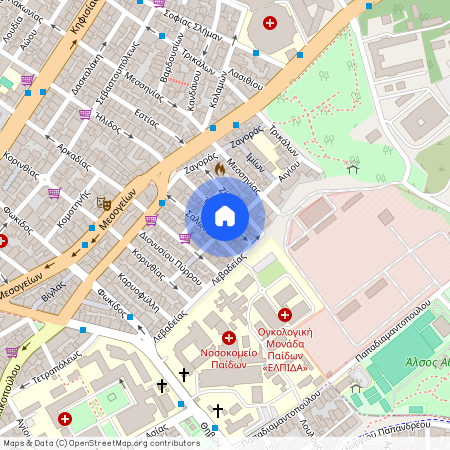Screen dimensions: 450x450
Task: Select the park shelter icon in green area
Action: pyautogui.click(x=353, y=169)
